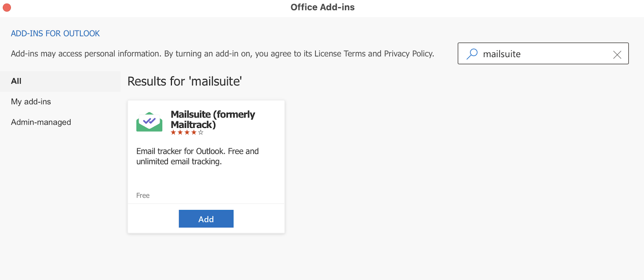644x280 pixels.
Task: Click the first red rating star
Action: [173, 132]
